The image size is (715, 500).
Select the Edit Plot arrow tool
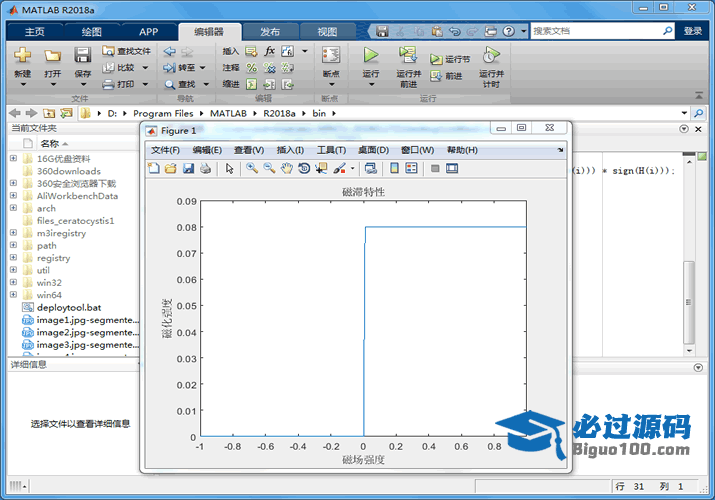click(x=229, y=168)
